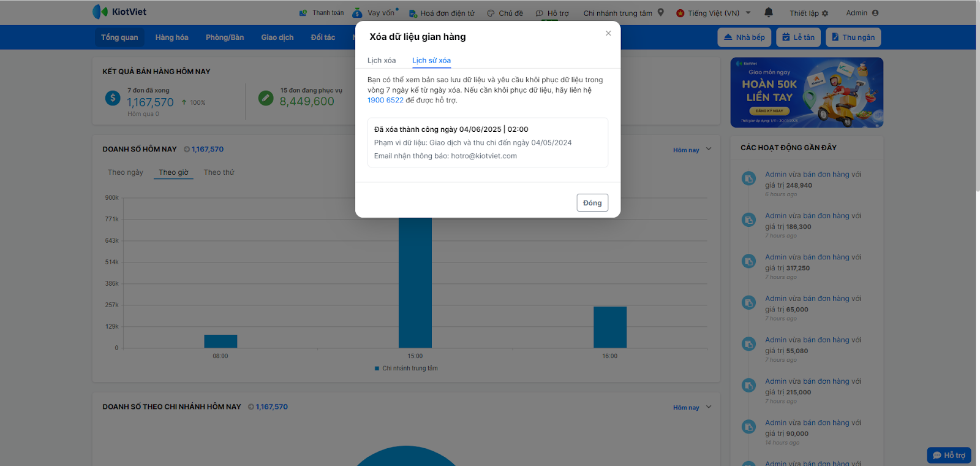Open Thanh toán in the top bar
Viewport: 980px width, 466px height.
[x=322, y=13]
